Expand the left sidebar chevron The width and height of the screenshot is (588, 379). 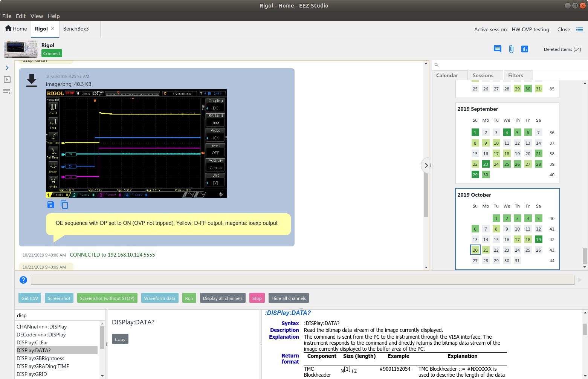pos(7,68)
